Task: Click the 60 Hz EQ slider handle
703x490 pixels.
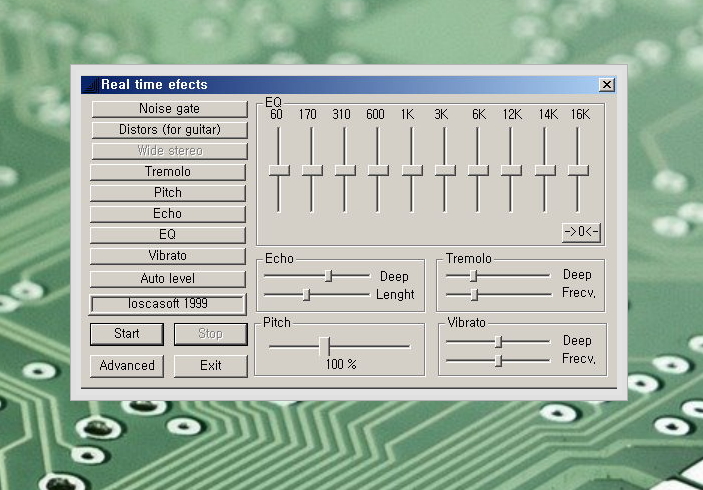Action: point(279,170)
